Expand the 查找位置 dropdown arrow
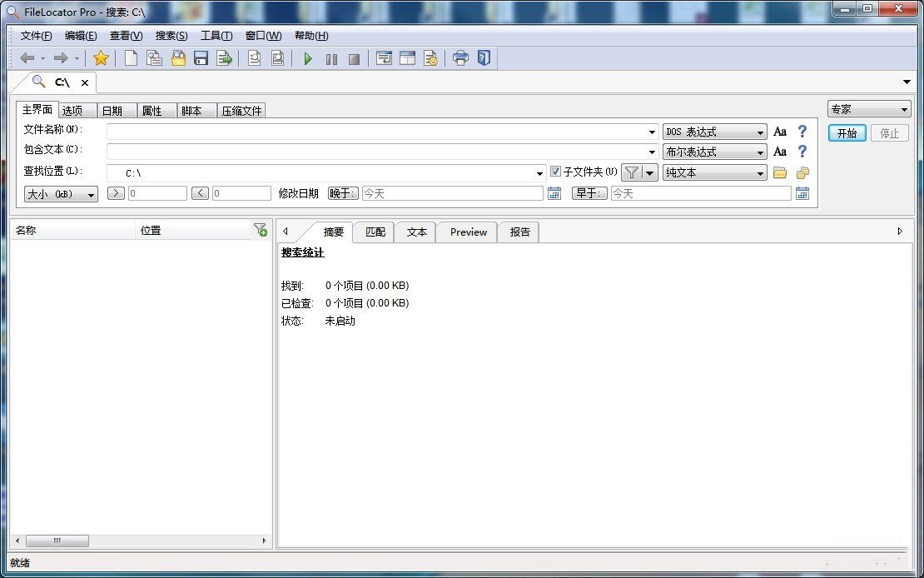924x578 pixels. pyautogui.click(x=539, y=173)
